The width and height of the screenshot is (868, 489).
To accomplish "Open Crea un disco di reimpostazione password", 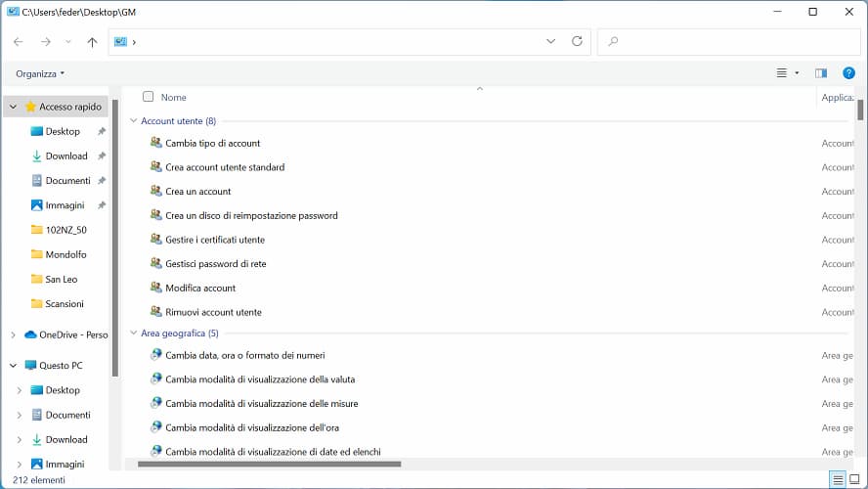I will pyautogui.click(x=251, y=215).
